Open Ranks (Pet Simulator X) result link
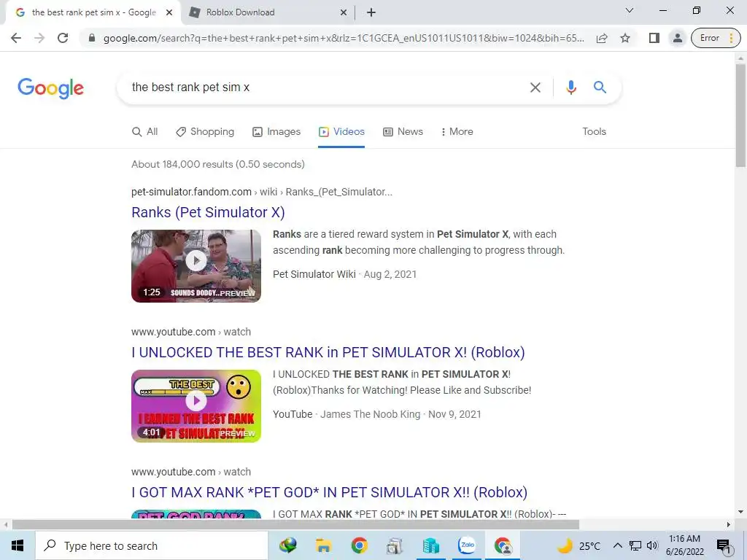 208,212
